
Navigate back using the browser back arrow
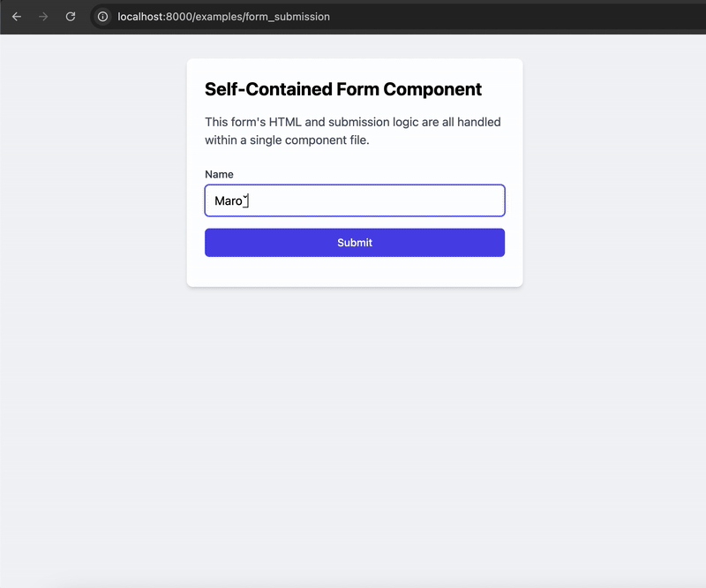pos(16,16)
